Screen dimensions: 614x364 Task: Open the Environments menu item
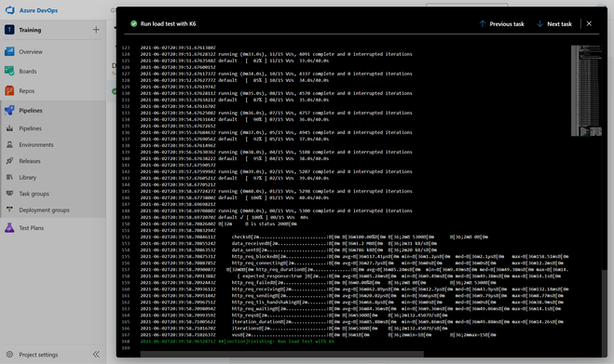click(x=36, y=144)
